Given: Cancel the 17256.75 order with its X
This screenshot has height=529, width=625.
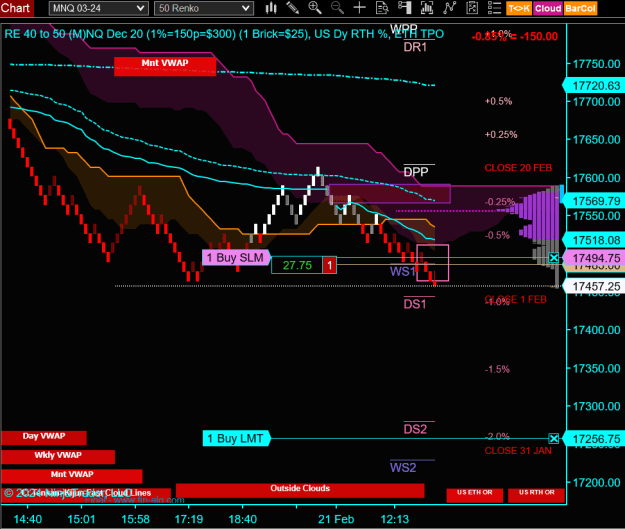Looking at the screenshot, I should click(554, 439).
